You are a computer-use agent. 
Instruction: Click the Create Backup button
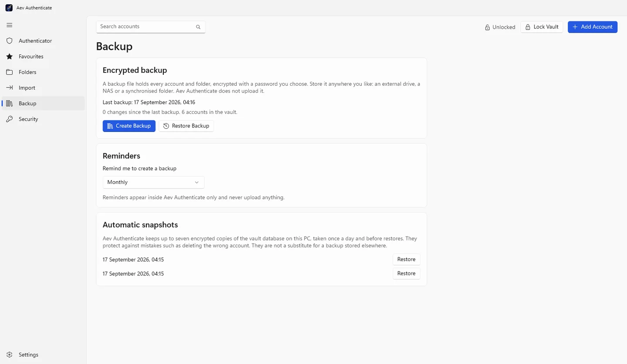coord(129,126)
